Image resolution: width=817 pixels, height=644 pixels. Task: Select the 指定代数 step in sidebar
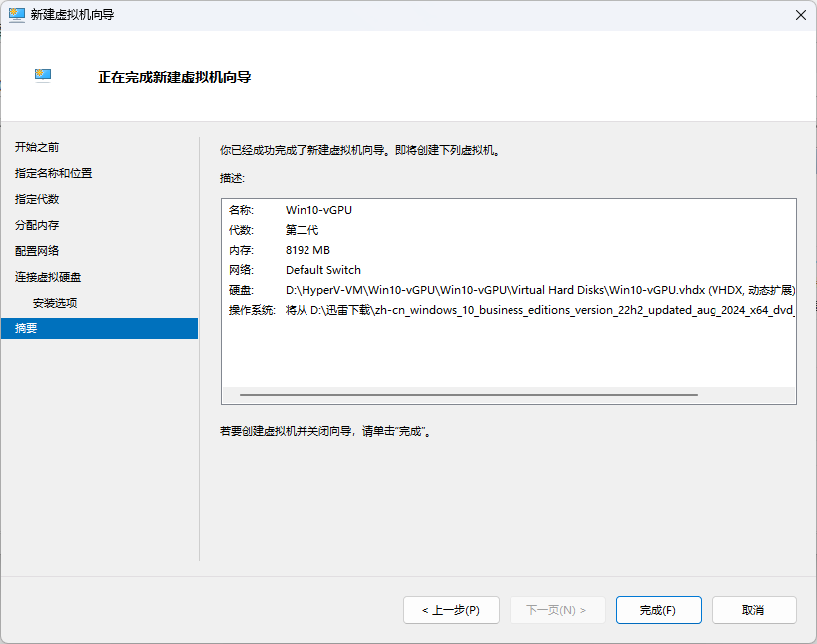point(37,199)
